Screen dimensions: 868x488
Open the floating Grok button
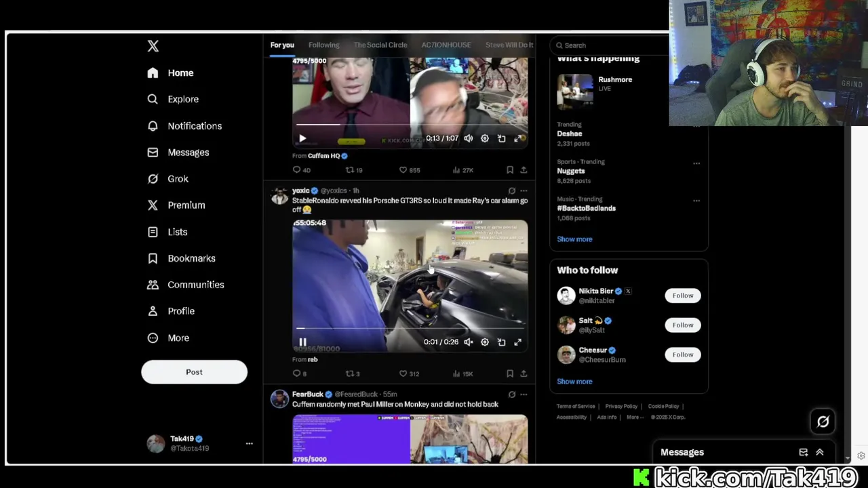[823, 422]
